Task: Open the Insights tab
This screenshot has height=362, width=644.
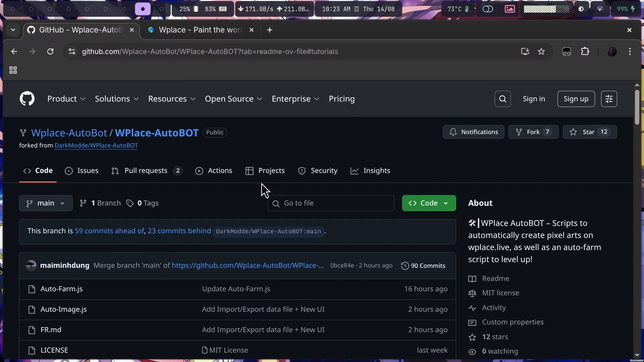Action: click(370, 171)
